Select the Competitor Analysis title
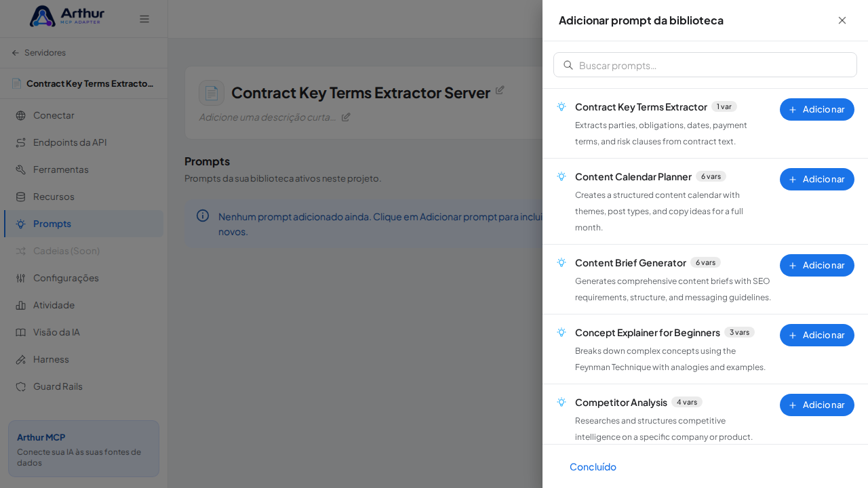The width and height of the screenshot is (868, 488). point(621,402)
